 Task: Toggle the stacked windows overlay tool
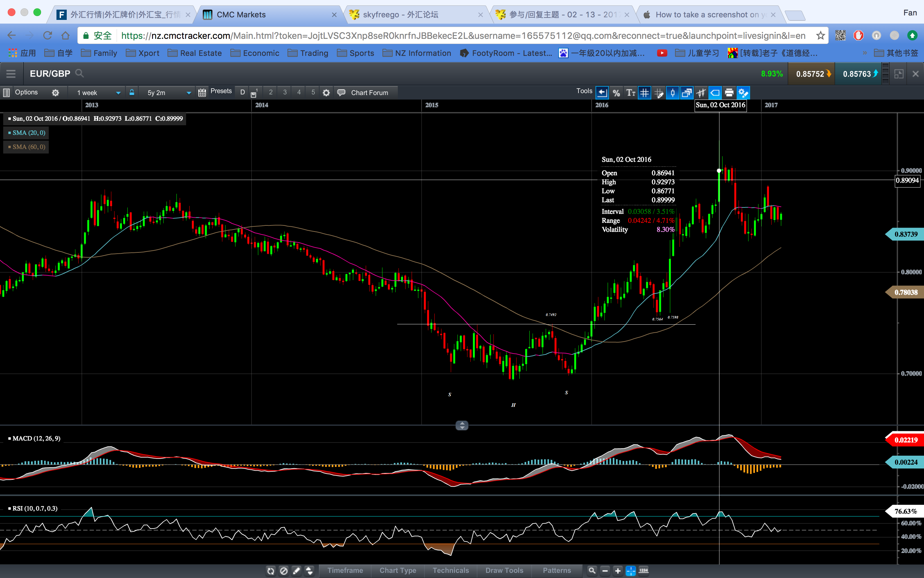click(x=687, y=92)
